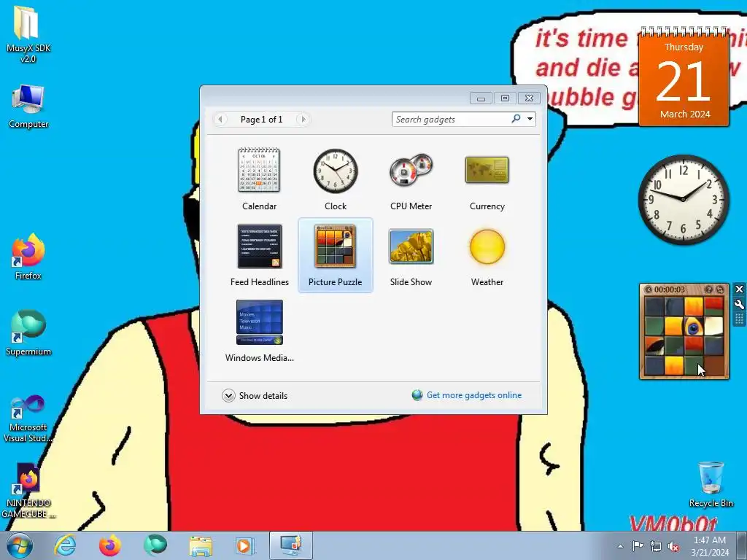Screen dimensions: 747x560
Task: Launch Supermium from the taskbar
Action: coord(155,545)
